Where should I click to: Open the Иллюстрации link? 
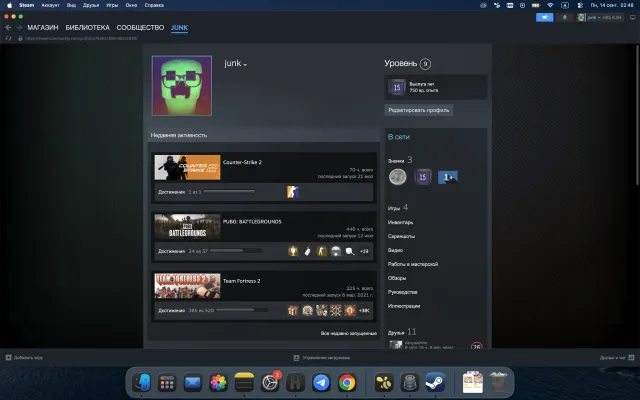pos(404,306)
